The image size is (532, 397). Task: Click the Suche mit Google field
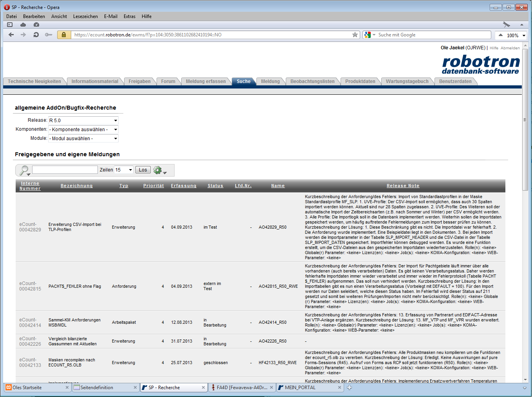[x=433, y=35]
